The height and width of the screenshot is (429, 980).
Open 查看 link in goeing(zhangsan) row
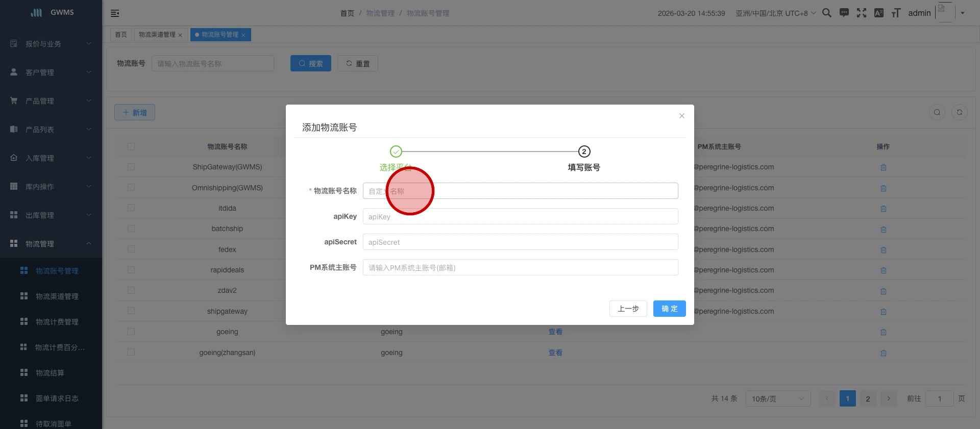(x=555, y=352)
